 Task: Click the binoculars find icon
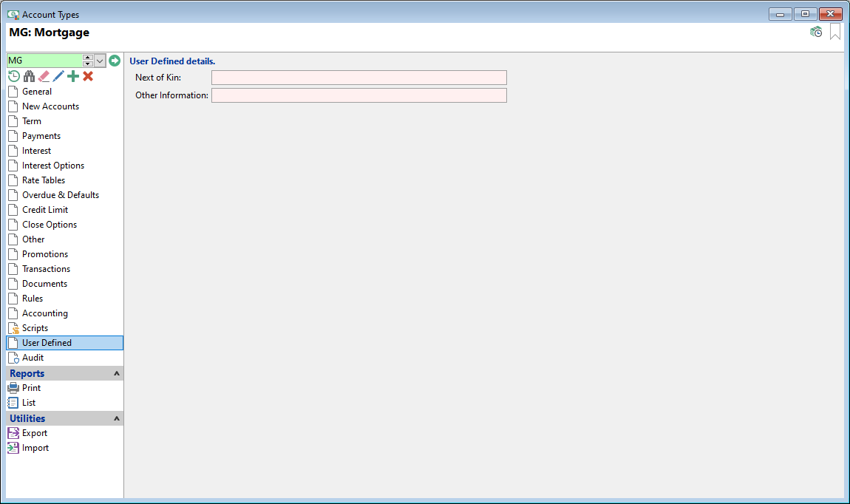tap(29, 76)
